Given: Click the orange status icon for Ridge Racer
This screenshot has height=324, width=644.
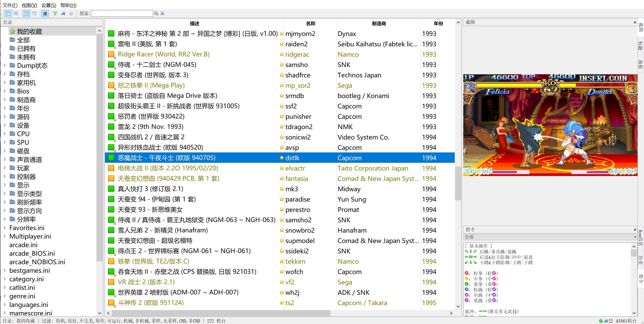Looking at the screenshot, I should [x=111, y=54].
